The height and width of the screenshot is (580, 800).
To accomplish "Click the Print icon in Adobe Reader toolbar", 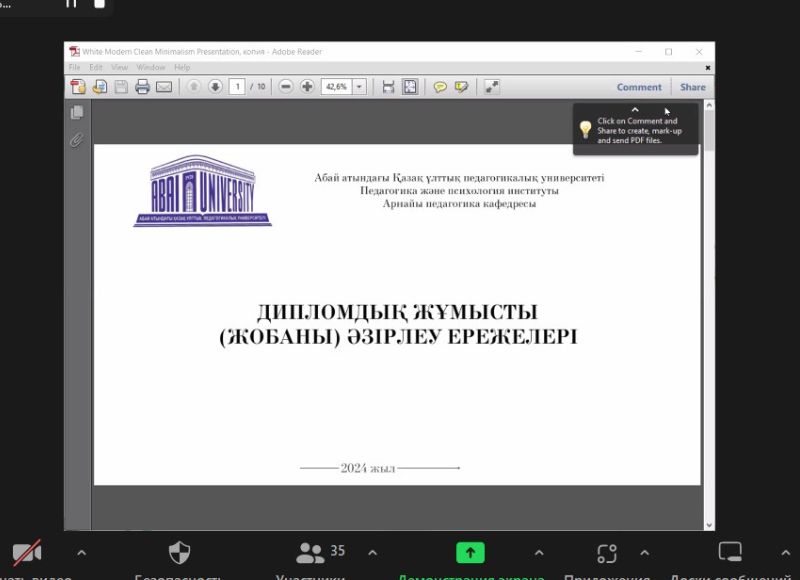I will click(x=142, y=87).
